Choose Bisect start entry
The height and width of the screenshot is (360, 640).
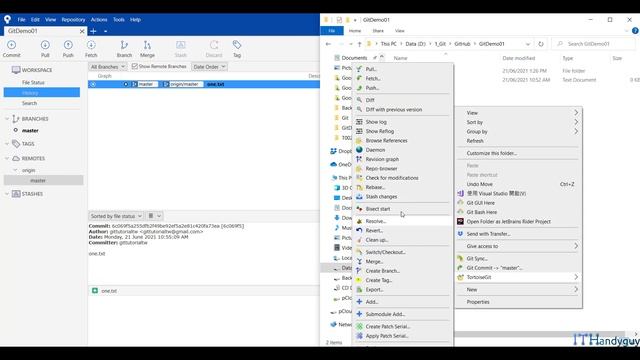(403, 209)
